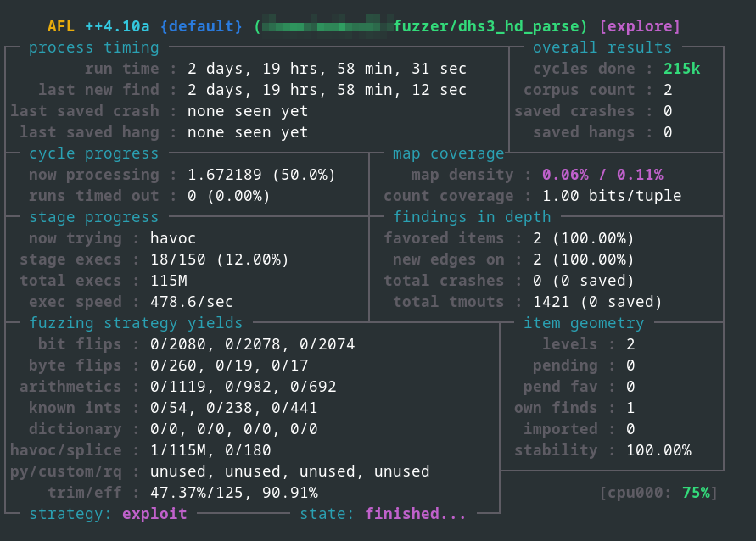
Task: Click now trying value 'havoc'
Action: [173, 238]
